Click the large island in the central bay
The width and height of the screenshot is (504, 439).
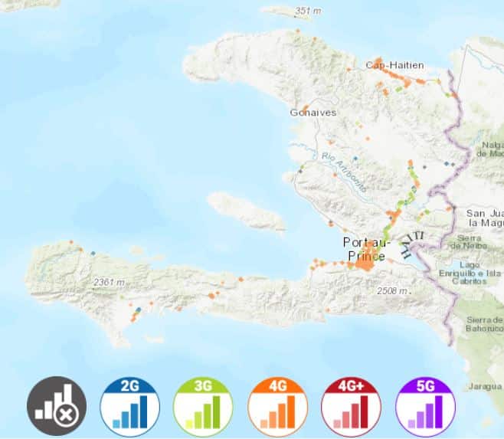(x=247, y=210)
